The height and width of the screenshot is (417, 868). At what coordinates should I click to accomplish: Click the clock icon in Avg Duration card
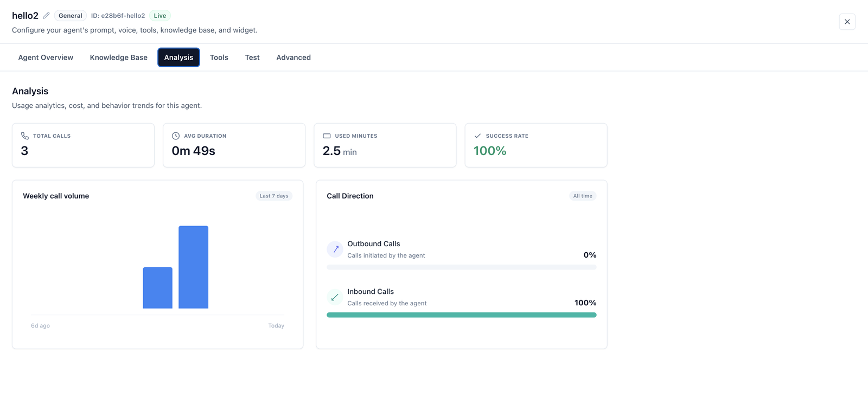(176, 136)
